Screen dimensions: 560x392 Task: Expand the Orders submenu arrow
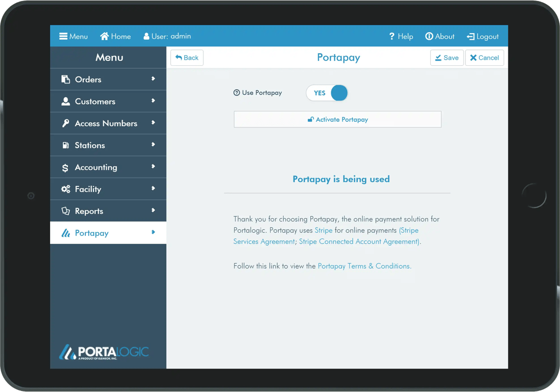point(153,79)
